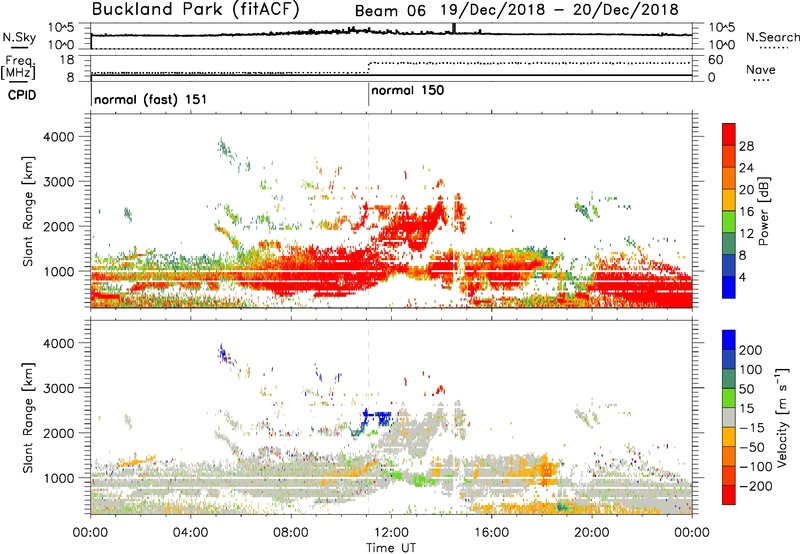This screenshot has width=800, height=554.
Task: Click the '18' tick of frequency axis
Action: tap(67, 60)
